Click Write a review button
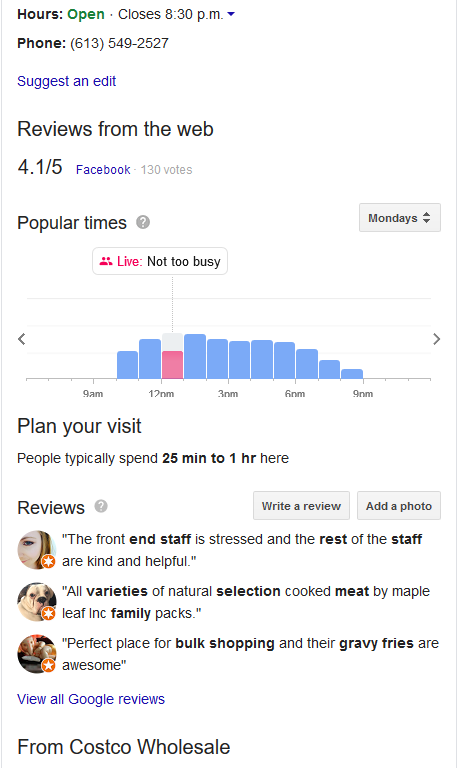 coord(301,505)
